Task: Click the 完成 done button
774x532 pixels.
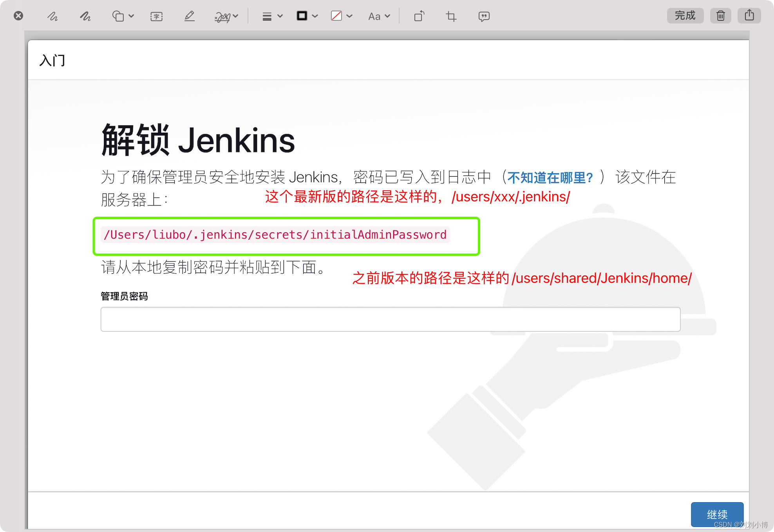Action: coord(685,16)
